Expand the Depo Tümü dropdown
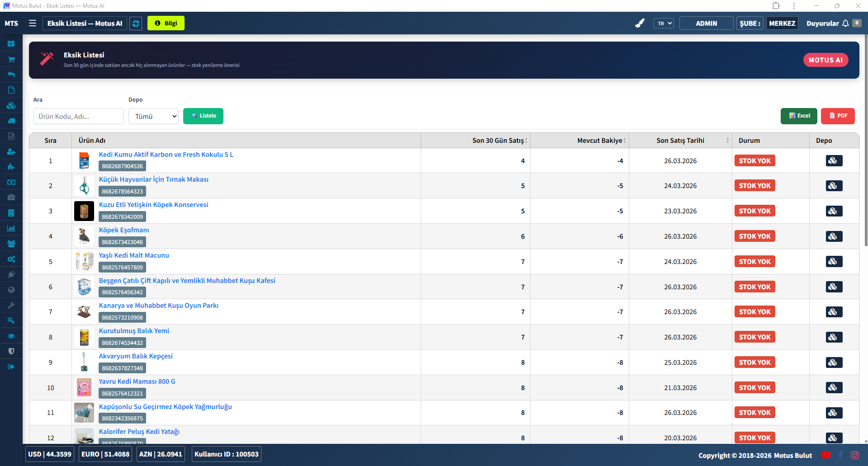The height and width of the screenshot is (466, 868). (x=153, y=116)
